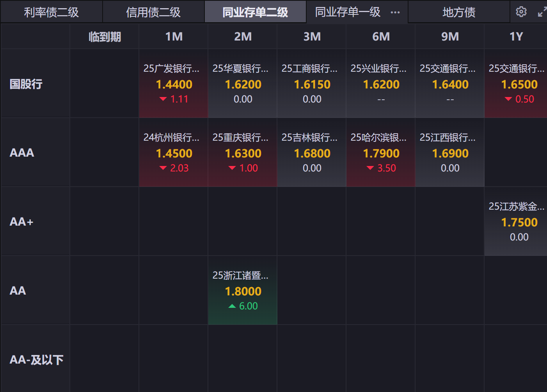Click the expand fullscreen arrows icon
Image resolution: width=547 pixels, height=392 pixels.
[542, 12]
